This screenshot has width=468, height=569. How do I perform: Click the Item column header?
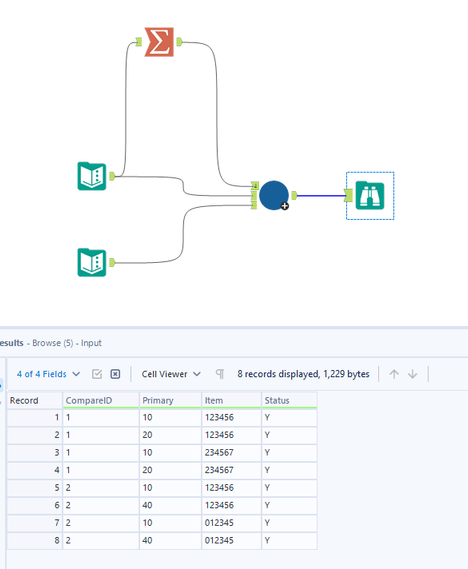click(231, 400)
